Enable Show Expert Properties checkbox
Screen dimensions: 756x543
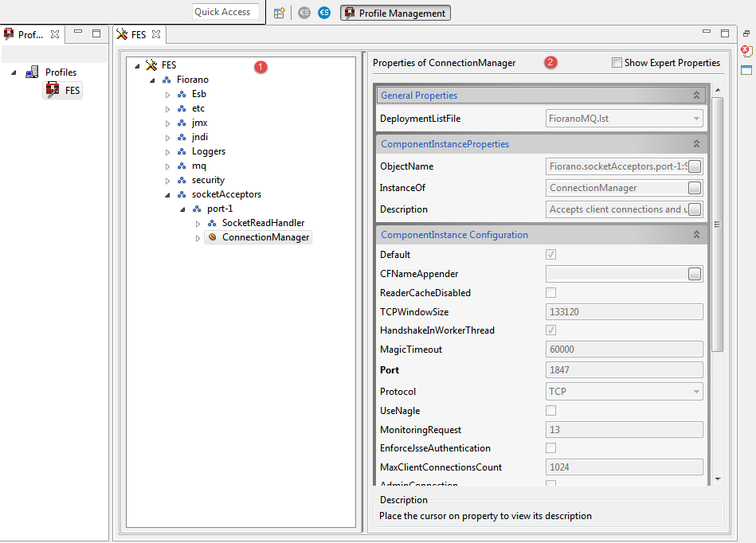pyautogui.click(x=617, y=63)
